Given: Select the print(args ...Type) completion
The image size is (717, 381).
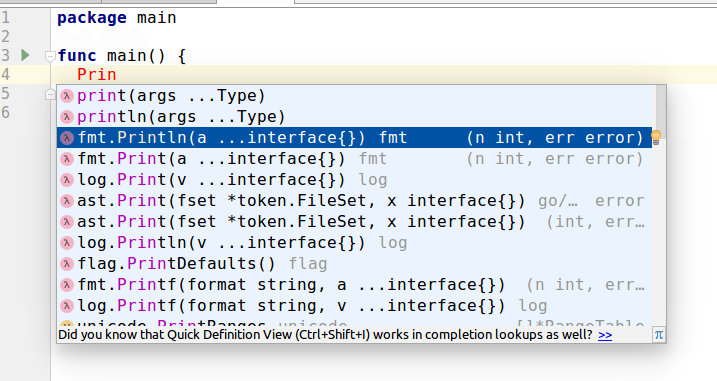Looking at the screenshot, I should point(354,96).
